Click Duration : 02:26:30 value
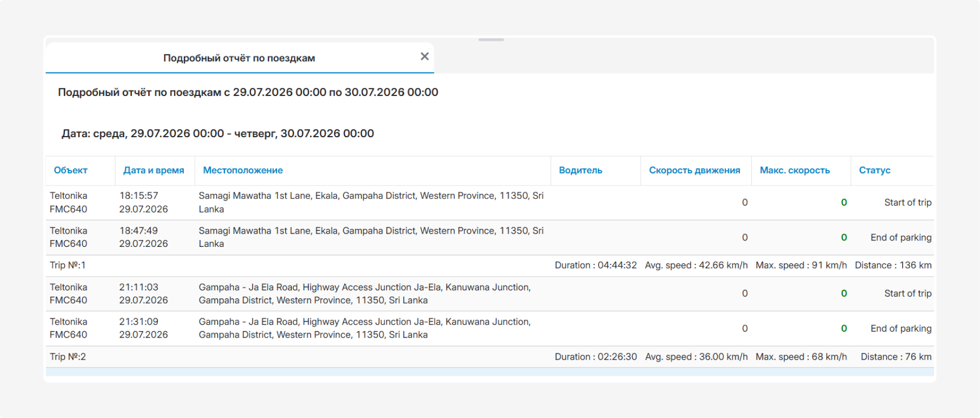 [596, 357]
